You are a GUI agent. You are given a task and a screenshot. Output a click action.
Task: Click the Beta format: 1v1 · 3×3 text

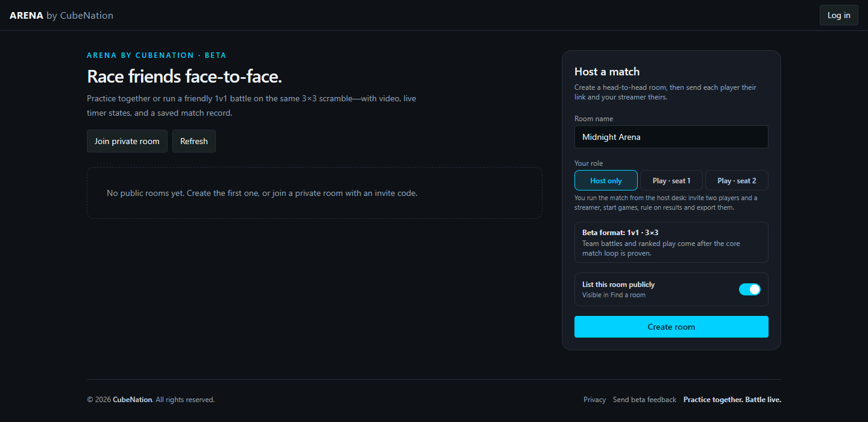tap(620, 233)
